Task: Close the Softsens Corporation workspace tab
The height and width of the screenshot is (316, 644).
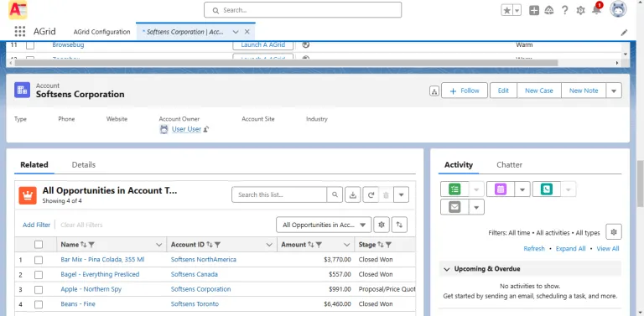Action: (x=247, y=32)
